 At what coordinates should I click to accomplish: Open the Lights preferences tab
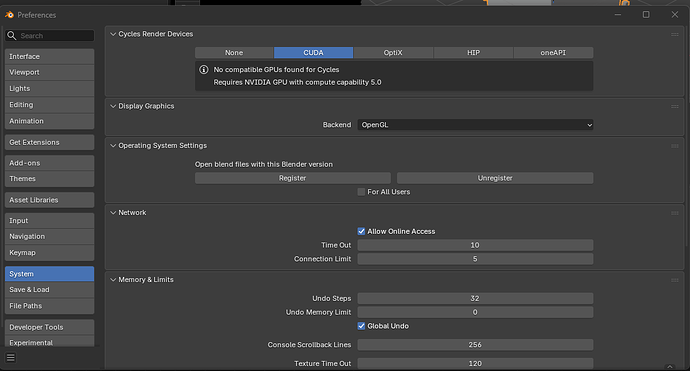point(49,88)
